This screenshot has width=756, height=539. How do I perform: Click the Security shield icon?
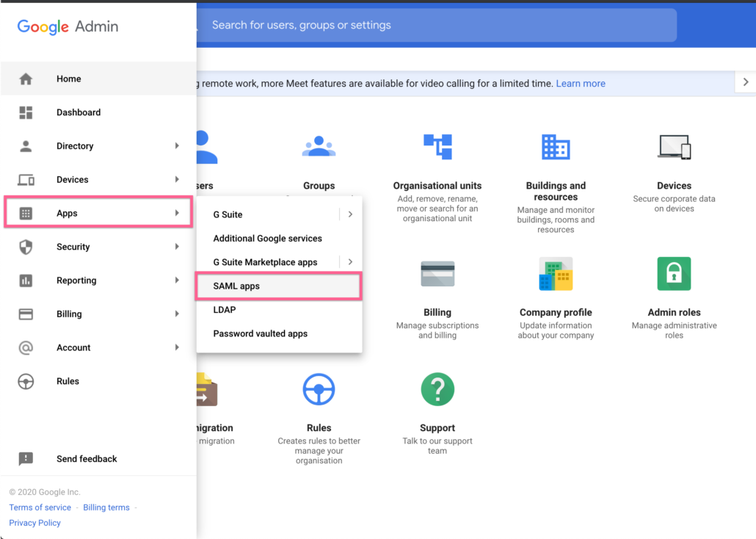[x=26, y=247]
